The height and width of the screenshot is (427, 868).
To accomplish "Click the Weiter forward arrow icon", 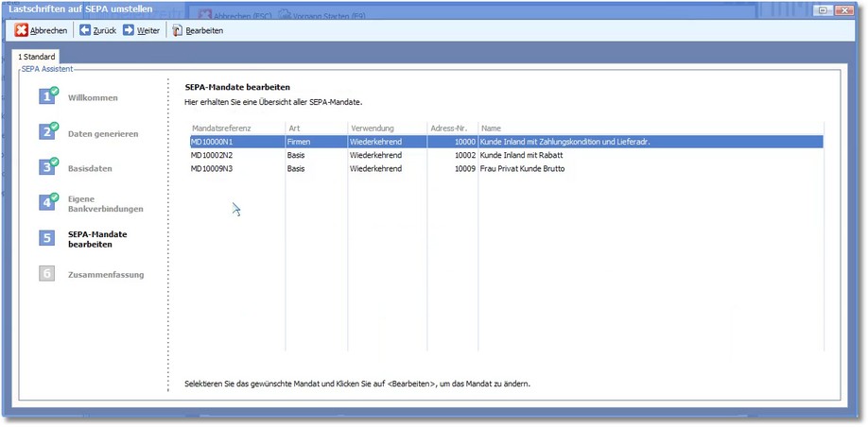I will tap(129, 30).
